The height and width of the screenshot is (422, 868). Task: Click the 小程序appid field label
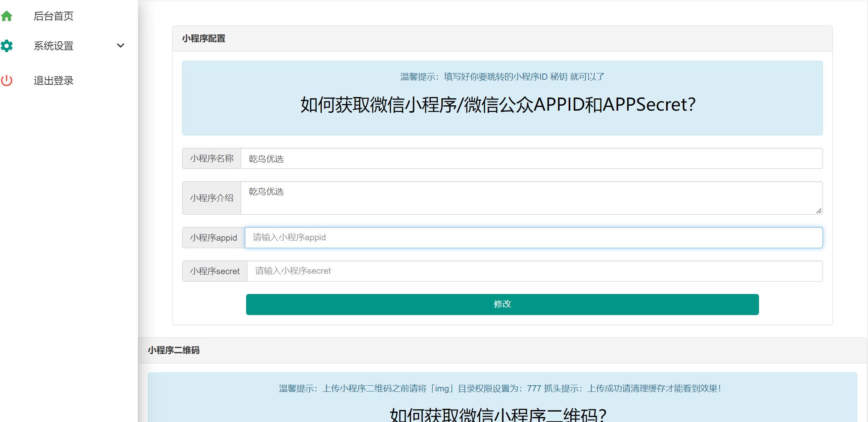coord(213,238)
